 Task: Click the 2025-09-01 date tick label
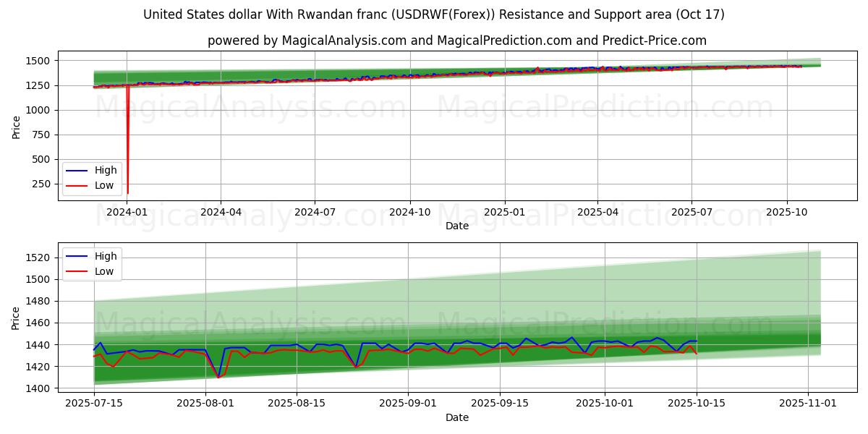click(408, 404)
